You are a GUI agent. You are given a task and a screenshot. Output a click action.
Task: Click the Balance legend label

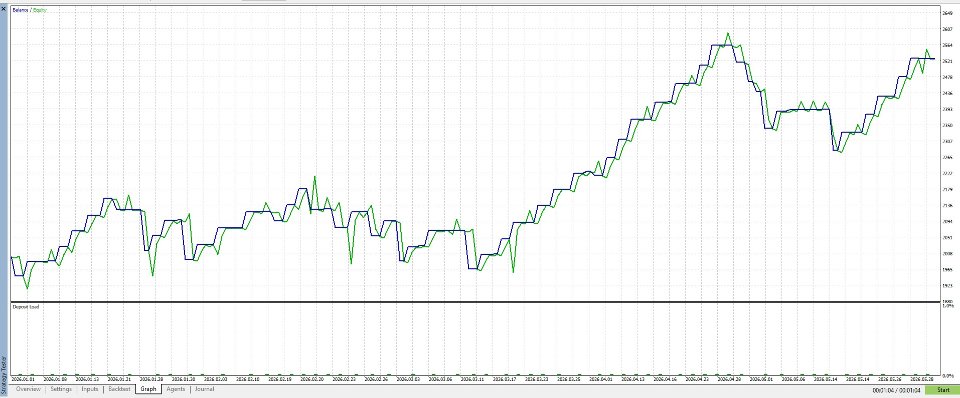pyautogui.click(x=20, y=10)
